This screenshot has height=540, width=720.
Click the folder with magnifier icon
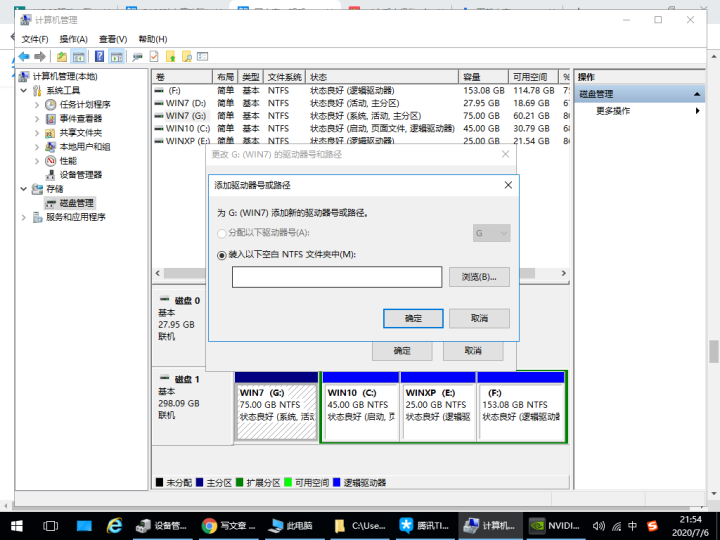click(186, 56)
